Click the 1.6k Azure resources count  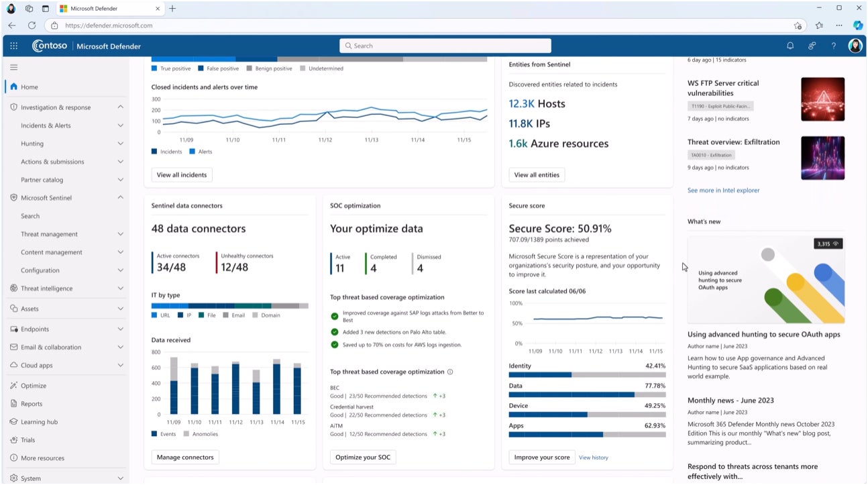[559, 144]
